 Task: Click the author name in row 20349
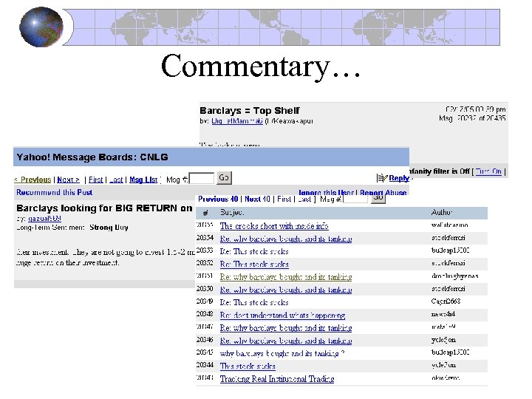pos(446,301)
